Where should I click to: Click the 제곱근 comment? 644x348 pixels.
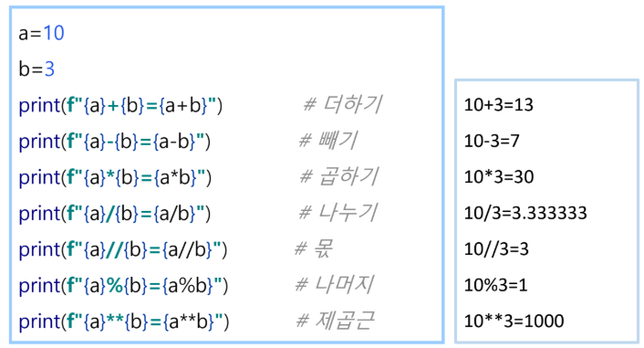[336, 321]
